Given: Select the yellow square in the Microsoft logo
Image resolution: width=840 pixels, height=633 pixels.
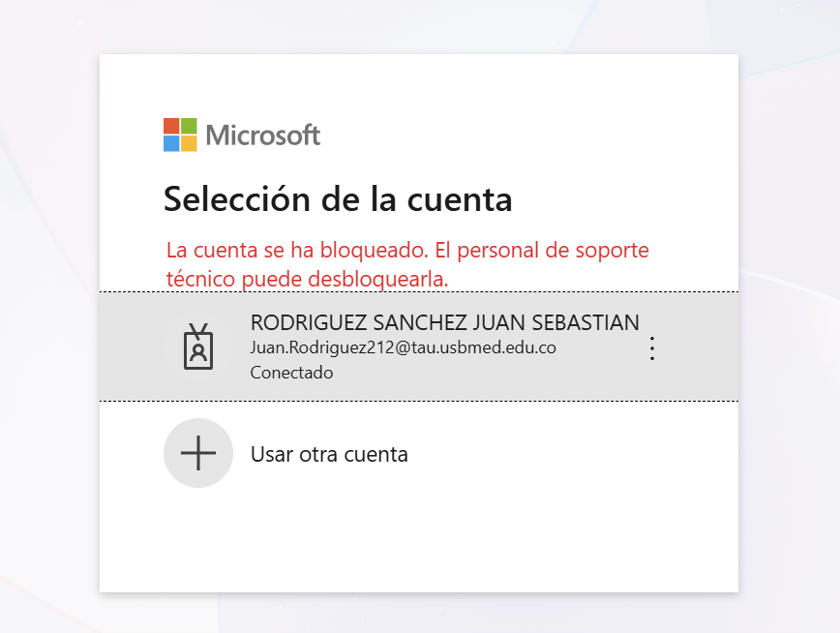Looking at the screenshot, I should [189, 143].
